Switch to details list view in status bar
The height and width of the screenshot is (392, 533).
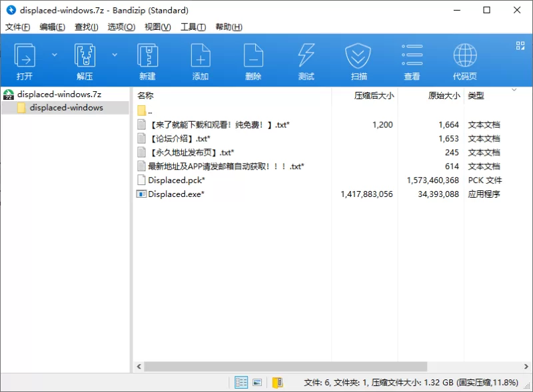click(241, 383)
